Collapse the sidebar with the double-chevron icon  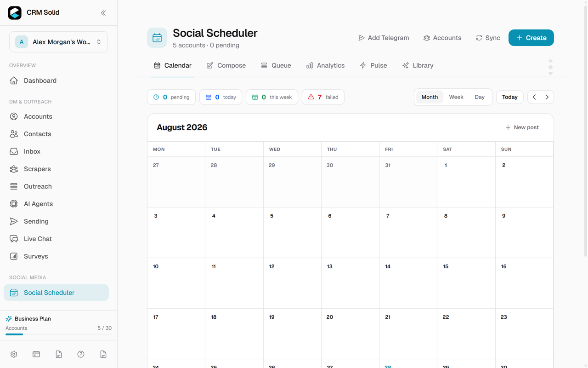(x=103, y=13)
